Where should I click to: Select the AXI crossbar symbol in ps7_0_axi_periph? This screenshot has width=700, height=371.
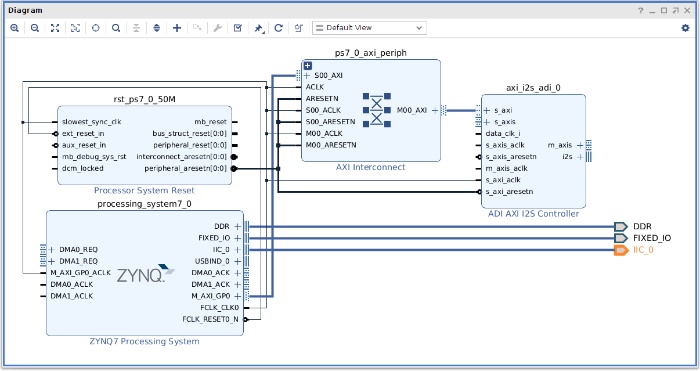point(377,110)
